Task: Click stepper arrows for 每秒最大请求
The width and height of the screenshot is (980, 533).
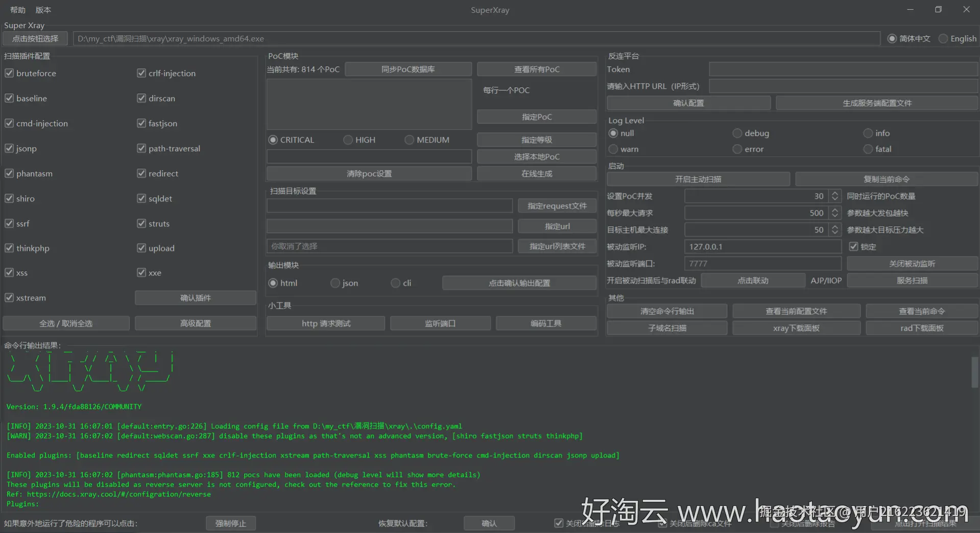Action: [835, 213]
